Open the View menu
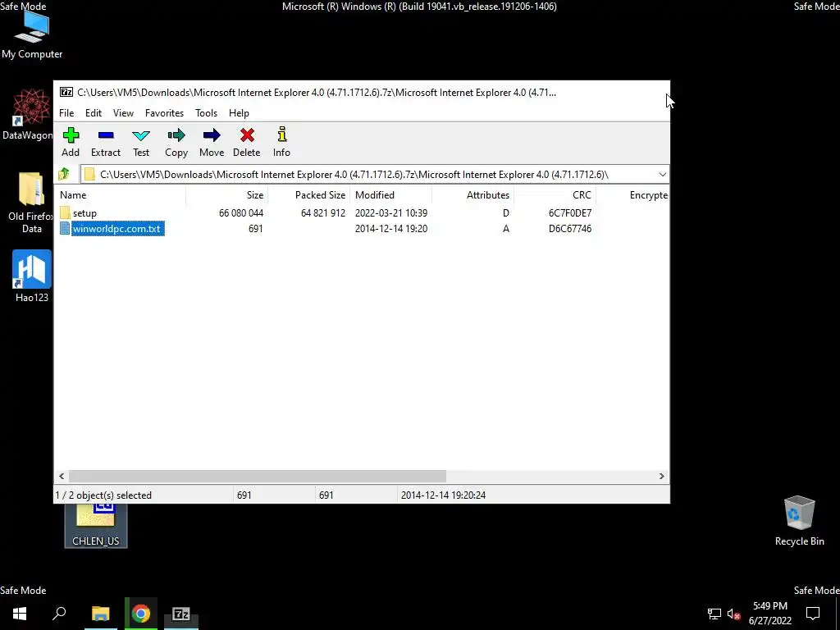 (x=123, y=113)
